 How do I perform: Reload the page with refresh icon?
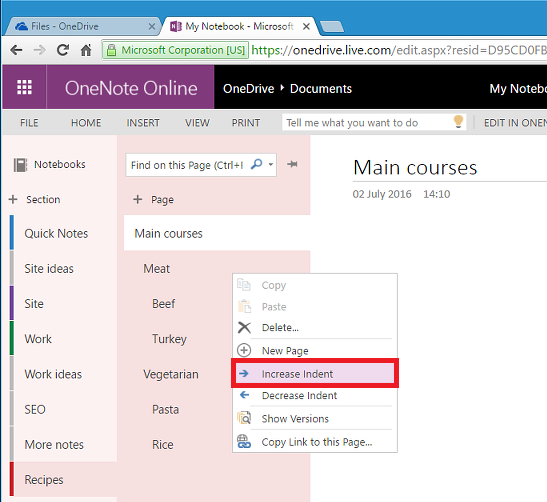click(x=63, y=50)
